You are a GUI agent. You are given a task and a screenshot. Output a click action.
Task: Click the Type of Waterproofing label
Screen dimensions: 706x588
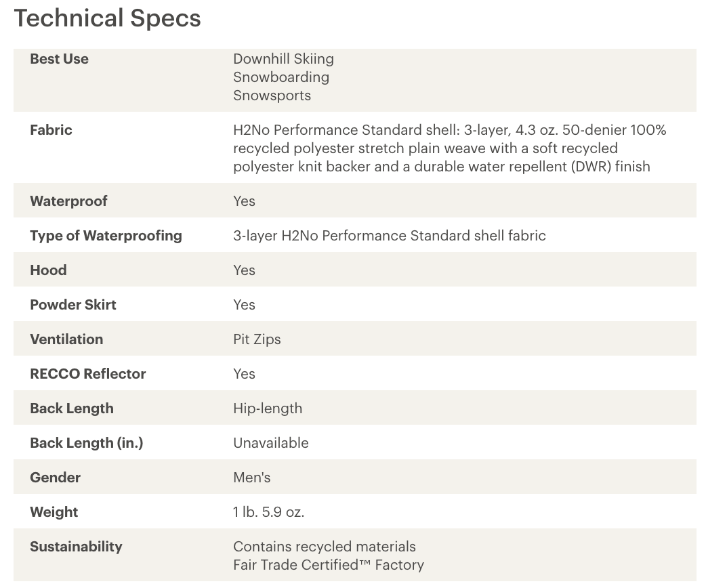tap(106, 236)
